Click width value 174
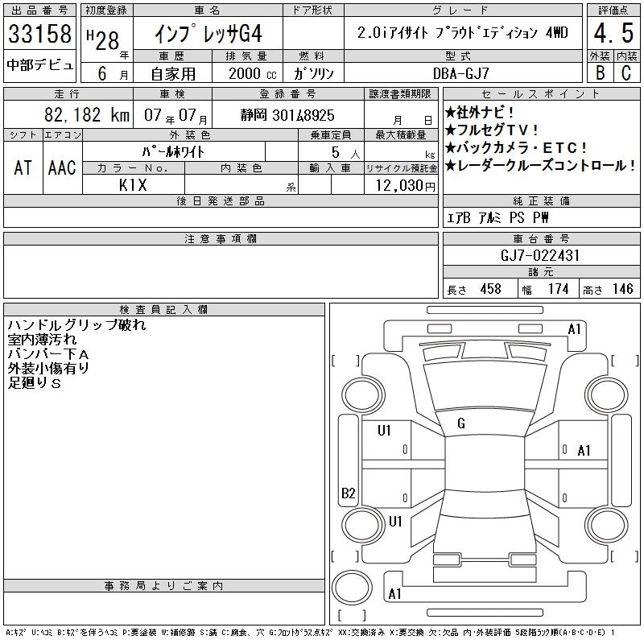644x644 pixels. coord(558,289)
